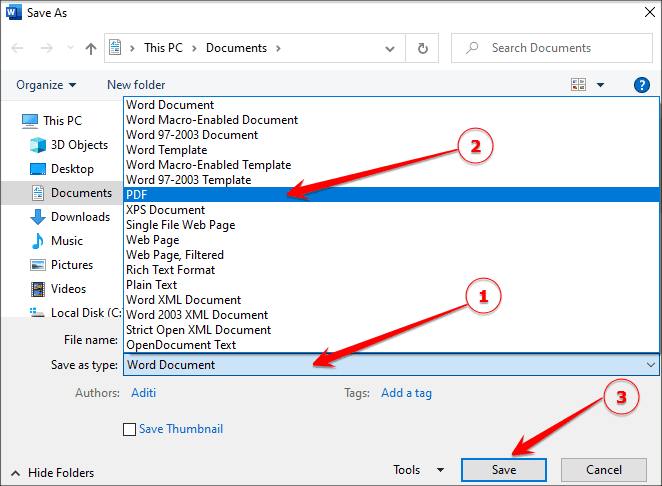Image resolution: width=662 pixels, height=486 pixels.
Task: Open the Music folder icon
Action: pos(39,241)
